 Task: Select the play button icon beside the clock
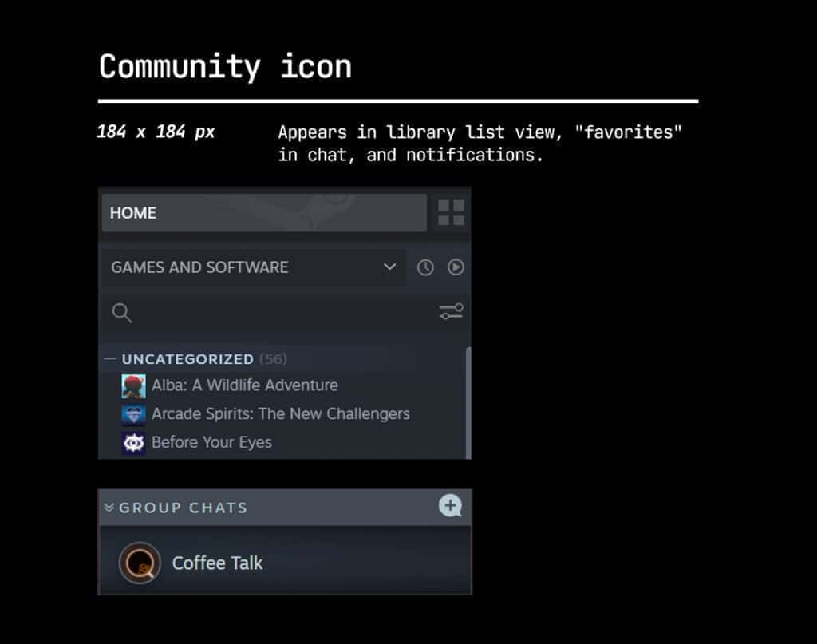[456, 267]
